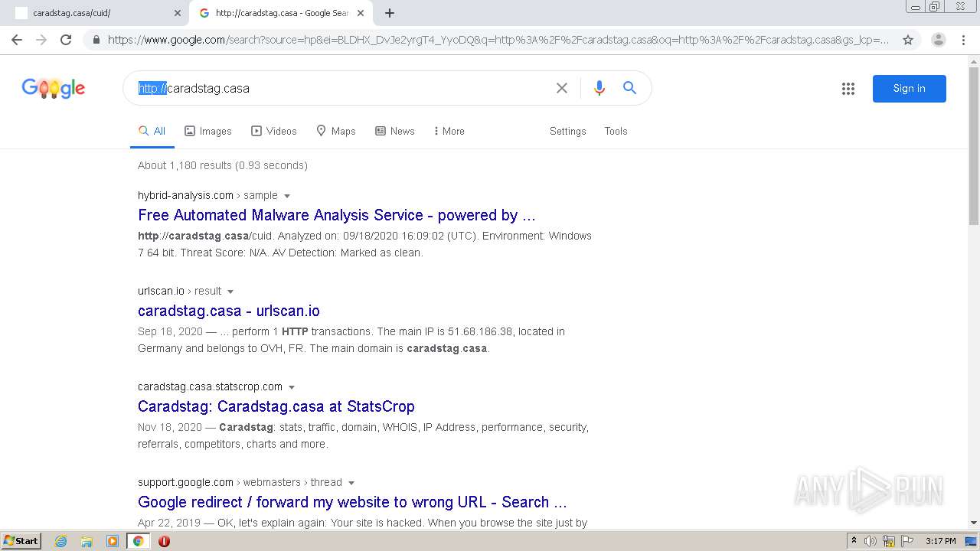Open Free Automated Malware Analysis Service result
Screen dimensions: 980x551
pos(337,215)
